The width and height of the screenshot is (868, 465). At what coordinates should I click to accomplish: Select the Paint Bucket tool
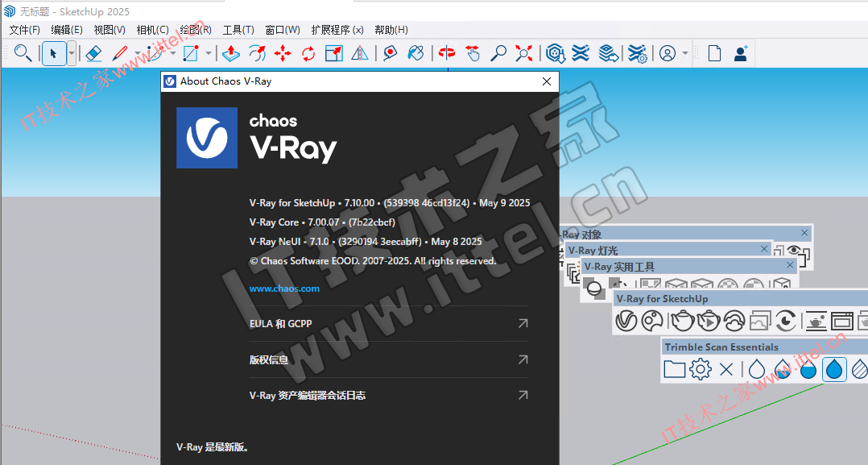(x=415, y=53)
